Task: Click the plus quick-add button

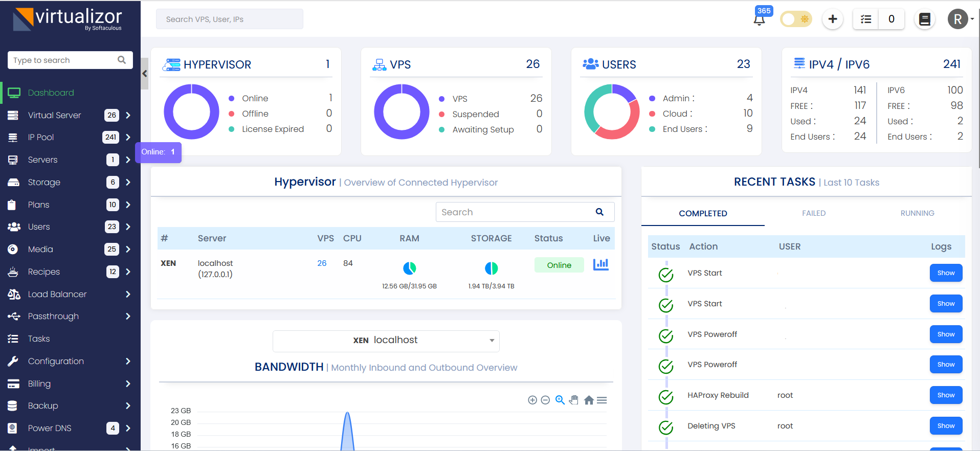Action: tap(833, 19)
